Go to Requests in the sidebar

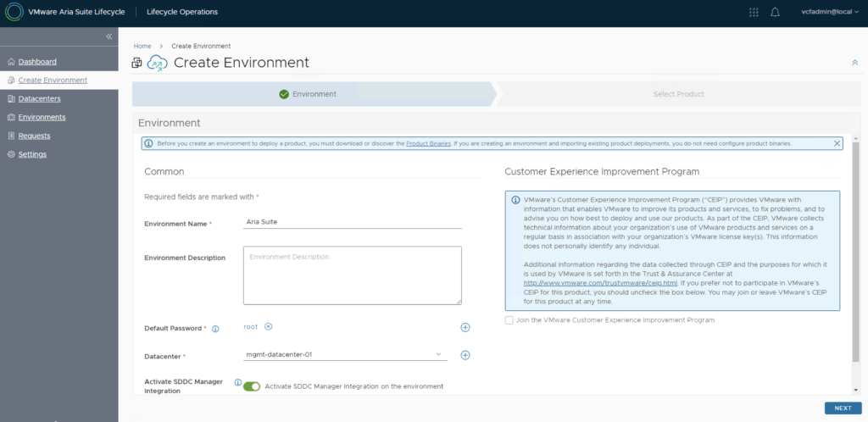34,136
